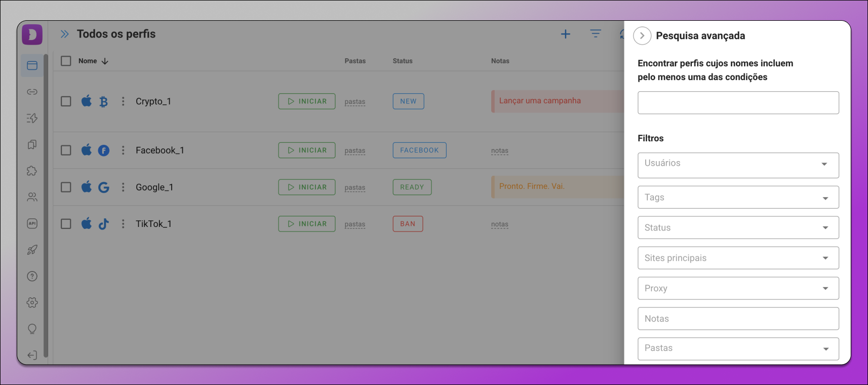Viewport: 868px width, 385px height.
Task: Click the pastas link for TikTok_1
Action: point(355,224)
